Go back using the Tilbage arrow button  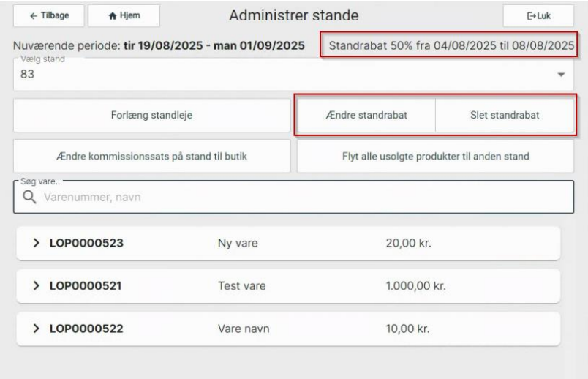[48, 15]
